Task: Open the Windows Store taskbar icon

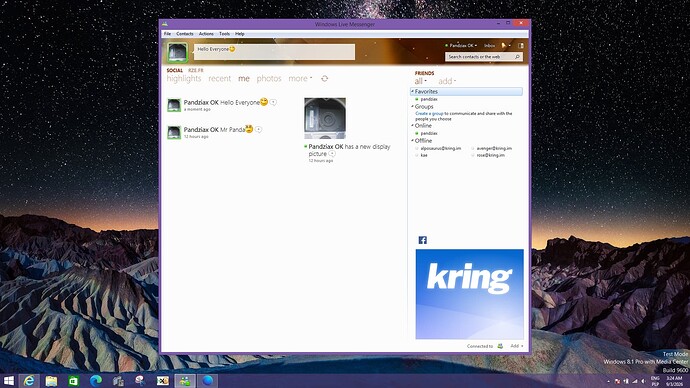Action: point(73,381)
